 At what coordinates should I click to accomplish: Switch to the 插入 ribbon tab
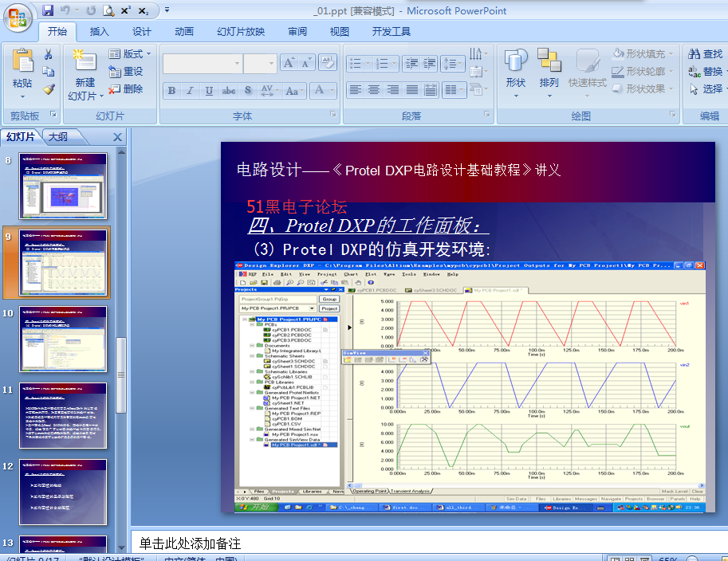99,32
